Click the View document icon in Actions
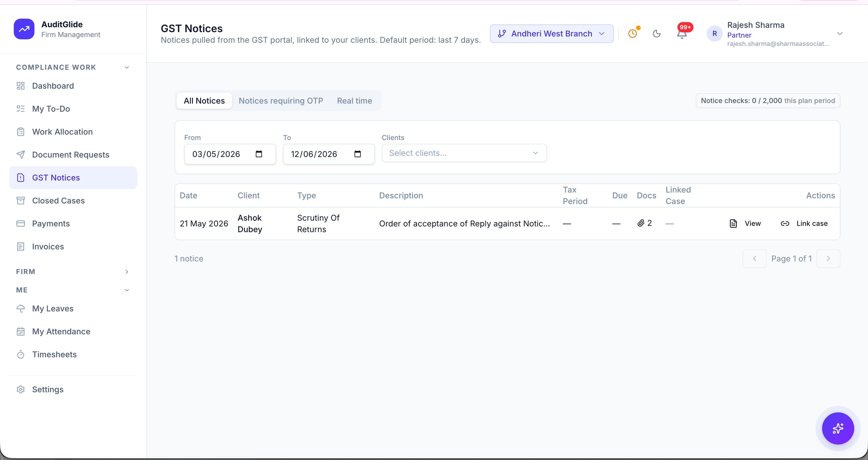Screen dimensions: 868x460 tap(733, 223)
